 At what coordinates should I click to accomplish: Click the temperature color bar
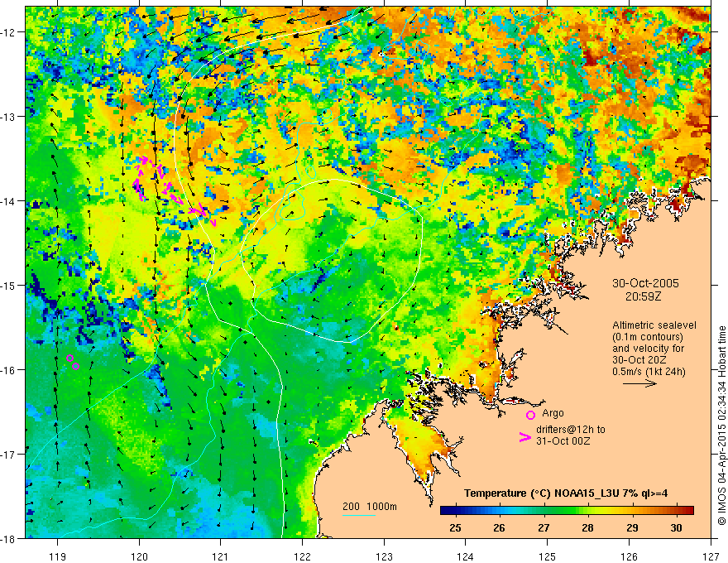[567, 511]
